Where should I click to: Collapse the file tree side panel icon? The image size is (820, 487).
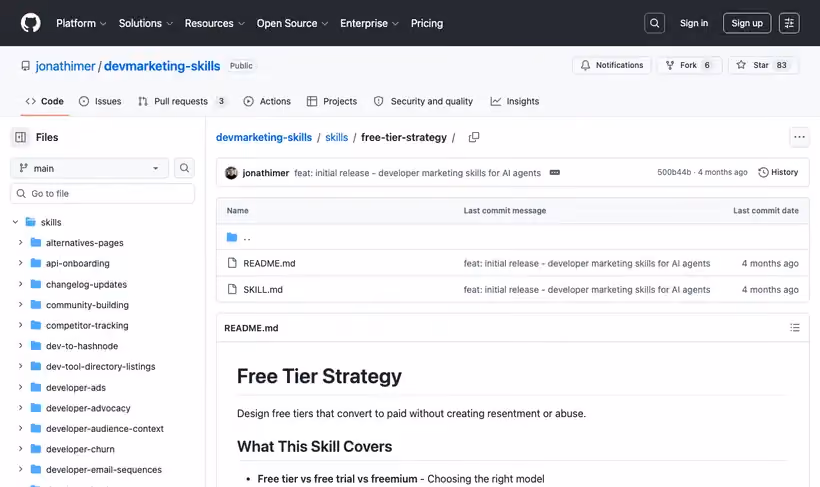[20, 137]
